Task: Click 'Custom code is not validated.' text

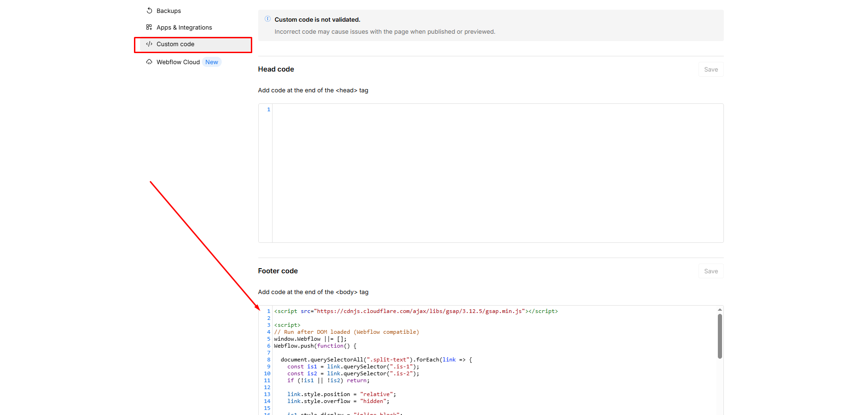Action: [x=317, y=19]
